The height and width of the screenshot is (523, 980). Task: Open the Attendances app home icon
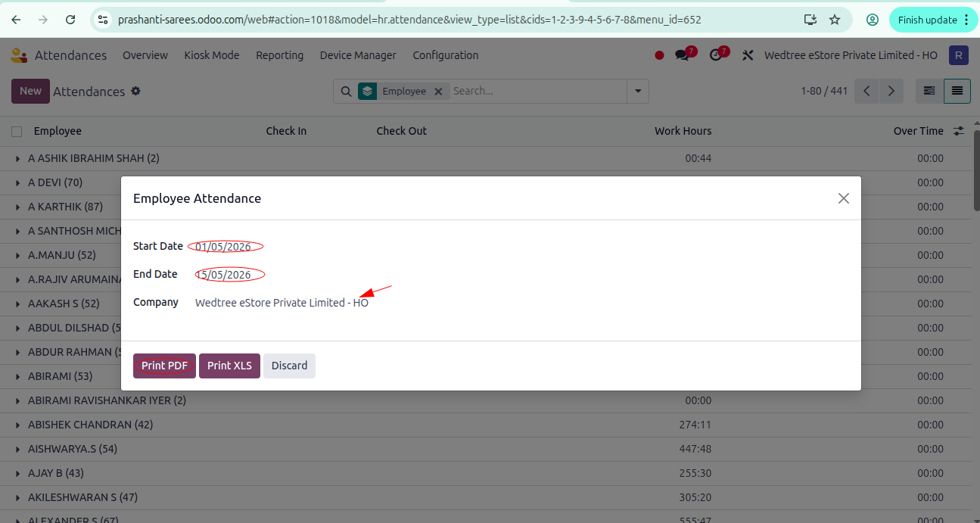18,55
